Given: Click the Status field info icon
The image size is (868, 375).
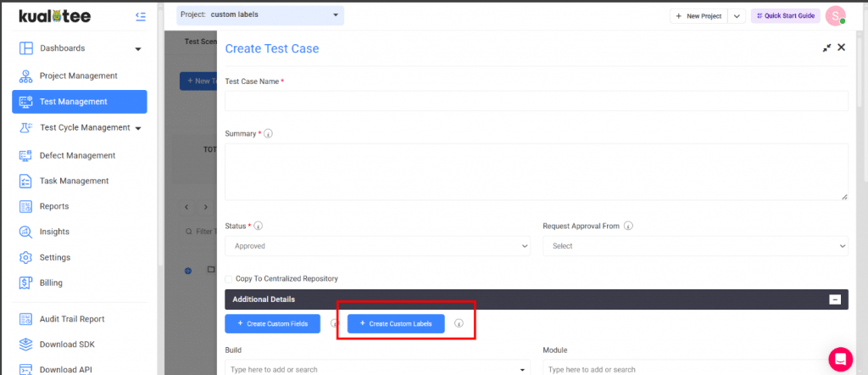Looking at the screenshot, I should pyautogui.click(x=258, y=227).
